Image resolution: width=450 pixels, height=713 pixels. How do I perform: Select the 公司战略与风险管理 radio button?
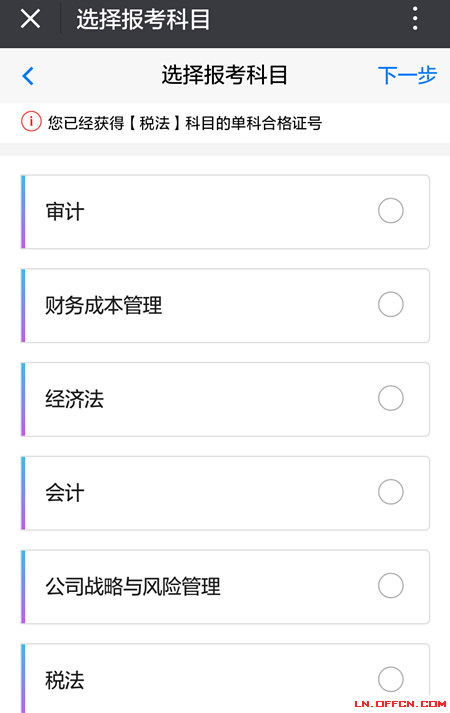(391, 585)
